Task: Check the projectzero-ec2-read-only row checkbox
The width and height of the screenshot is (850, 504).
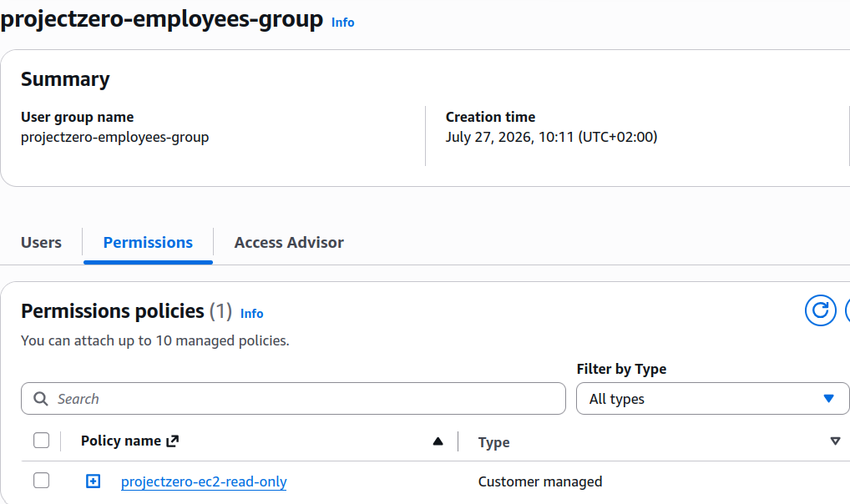Action: (x=41, y=480)
